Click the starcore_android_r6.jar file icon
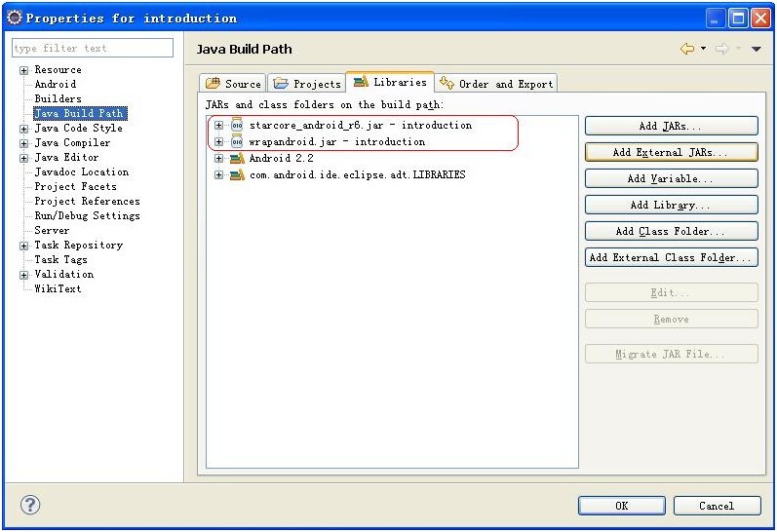The height and width of the screenshot is (532, 777). 237,126
